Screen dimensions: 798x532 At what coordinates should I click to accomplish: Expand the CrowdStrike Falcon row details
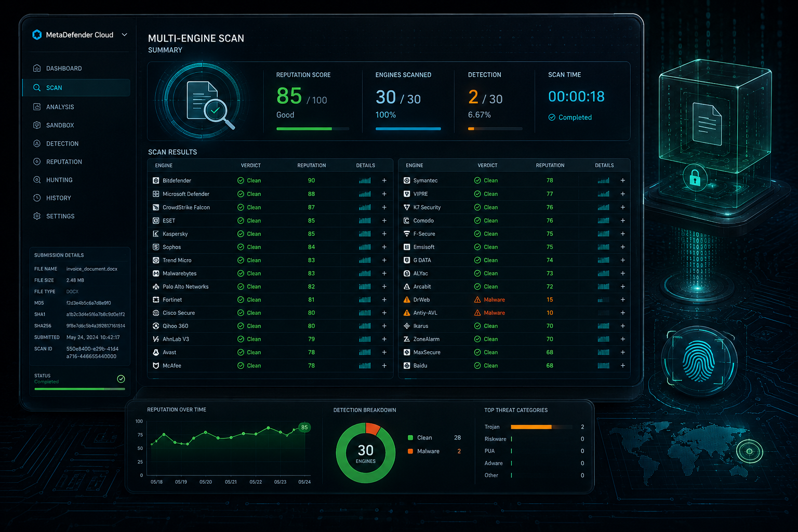pyautogui.click(x=384, y=207)
